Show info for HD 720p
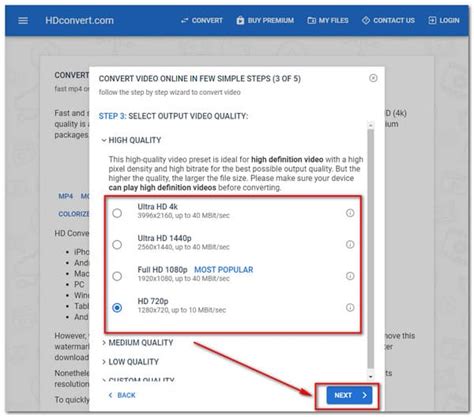 [350, 307]
